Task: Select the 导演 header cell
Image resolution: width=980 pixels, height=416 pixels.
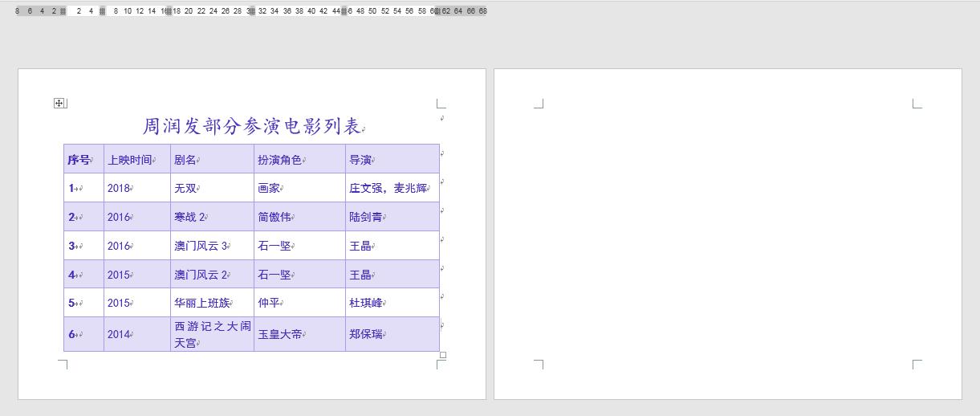Action: pyautogui.click(x=392, y=159)
